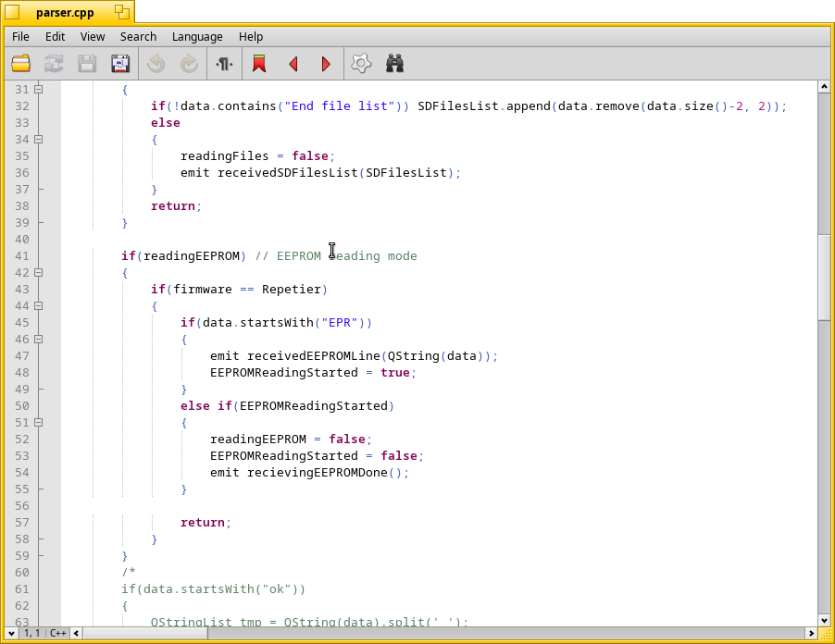Reload the file with the refresh icon

point(54,63)
